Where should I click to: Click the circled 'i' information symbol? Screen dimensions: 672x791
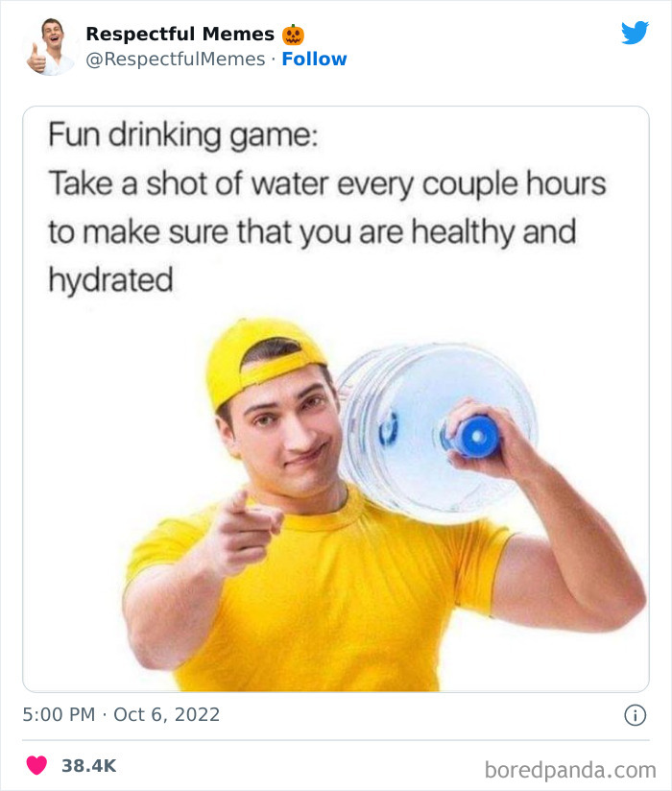[x=637, y=714]
